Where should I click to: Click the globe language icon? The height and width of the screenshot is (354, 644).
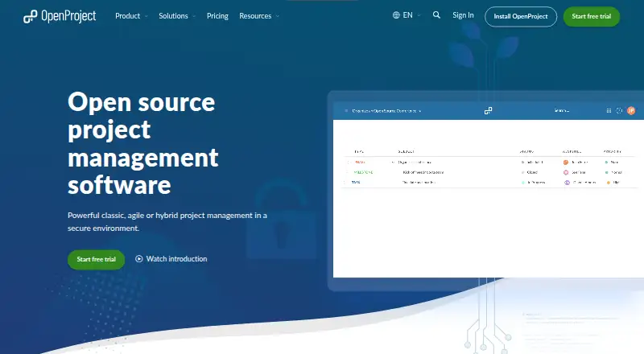click(x=396, y=15)
